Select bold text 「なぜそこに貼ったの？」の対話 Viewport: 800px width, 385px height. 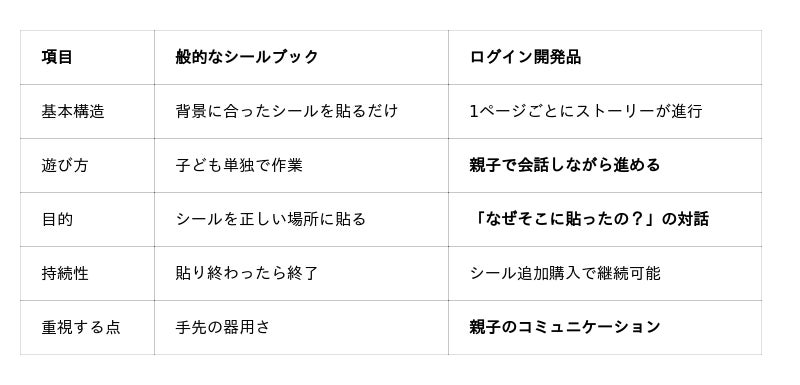(589, 219)
